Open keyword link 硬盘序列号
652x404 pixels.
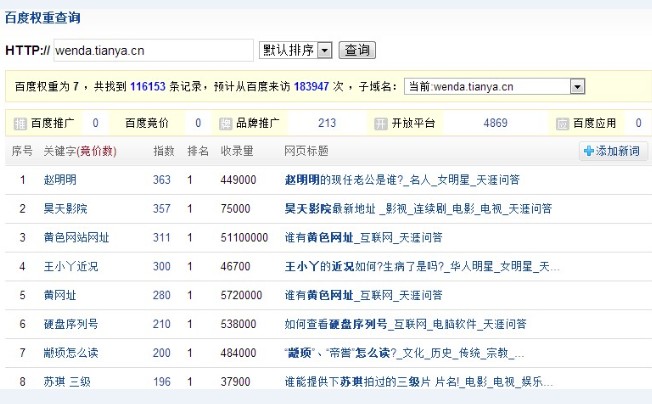pos(71,324)
